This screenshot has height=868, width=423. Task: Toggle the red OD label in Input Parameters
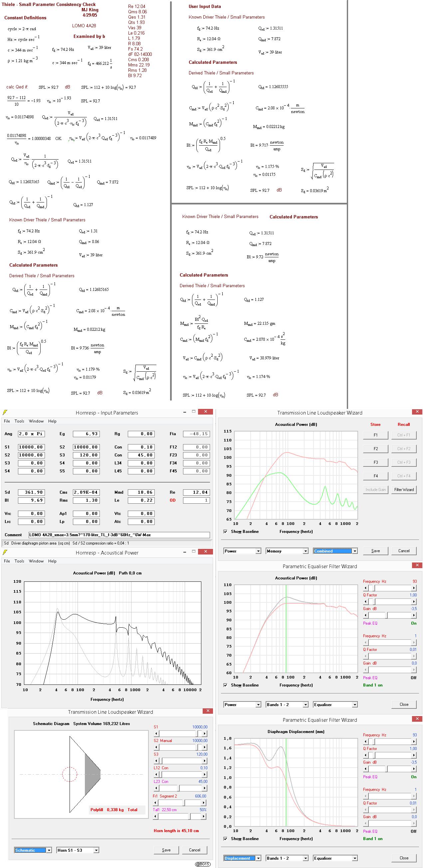coord(173,500)
